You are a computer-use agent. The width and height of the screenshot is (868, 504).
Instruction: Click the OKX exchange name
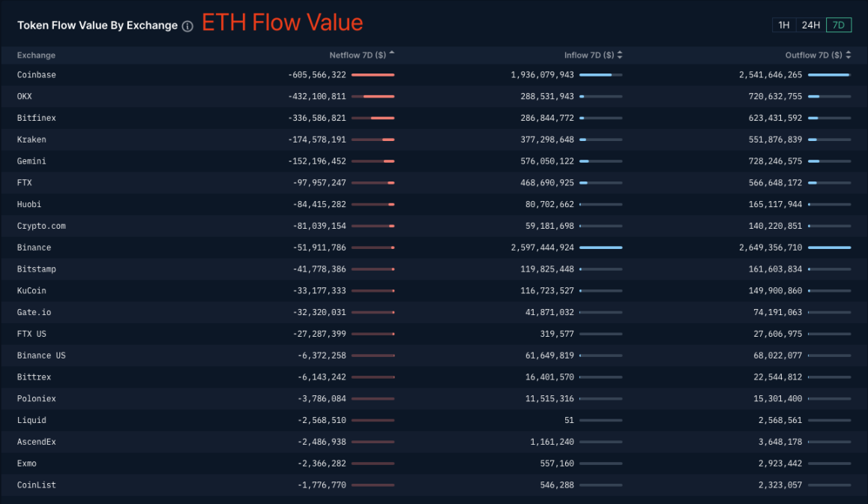(x=25, y=97)
